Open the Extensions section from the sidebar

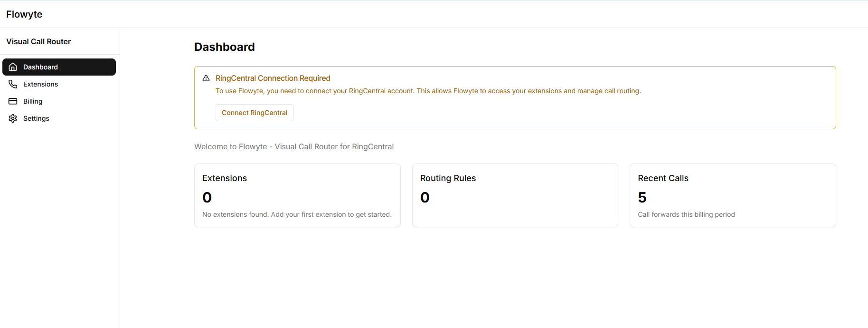[x=40, y=84]
